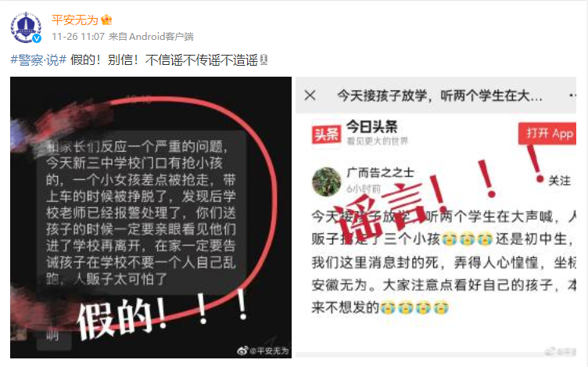Image resolution: width=588 pixels, height=367 pixels.
Task: Open the 平安无为 profile avatar
Action: tap(26, 27)
